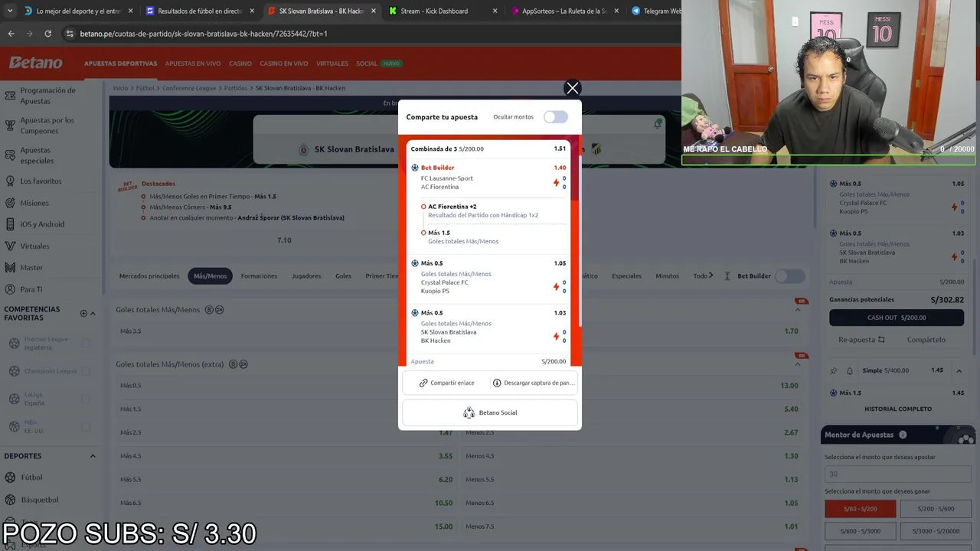Click Compartir enlace button

tap(446, 383)
